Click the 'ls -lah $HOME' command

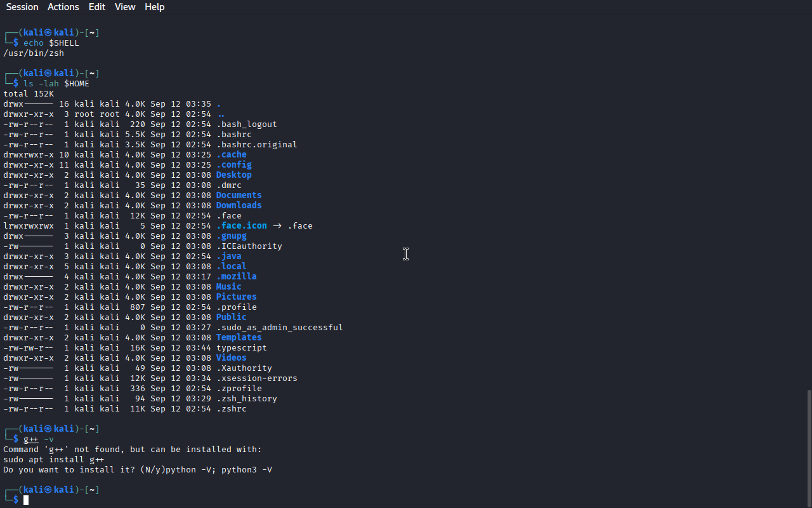[56, 84]
